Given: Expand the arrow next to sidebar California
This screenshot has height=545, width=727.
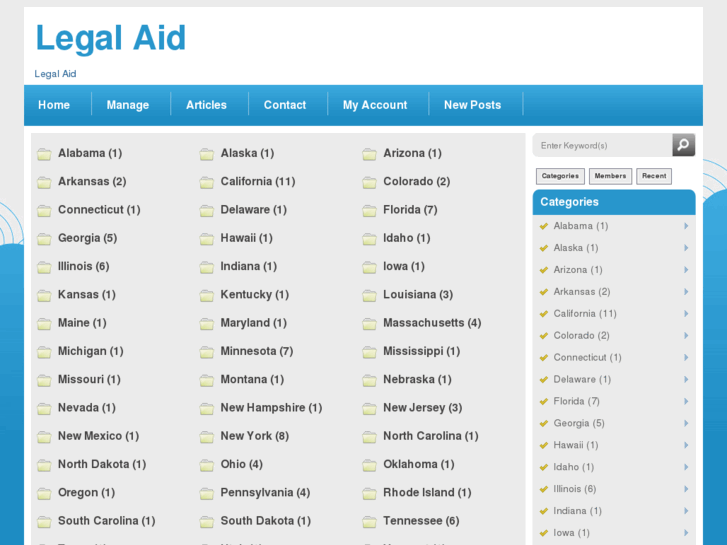Looking at the screenshot, I should [x=686, y=314].
